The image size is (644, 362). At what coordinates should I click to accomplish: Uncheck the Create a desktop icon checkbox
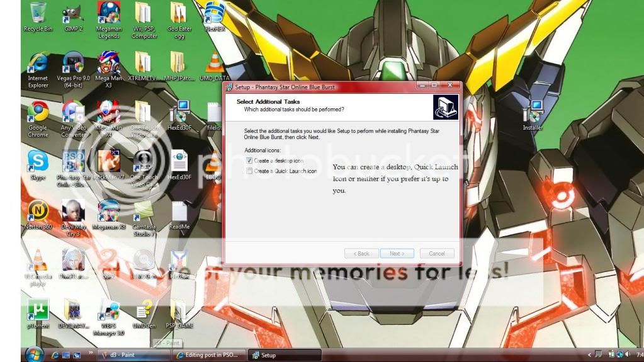(250, 161)
